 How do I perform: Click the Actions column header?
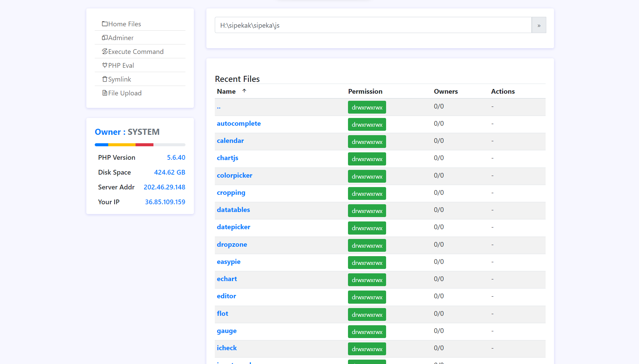[503, 91]
